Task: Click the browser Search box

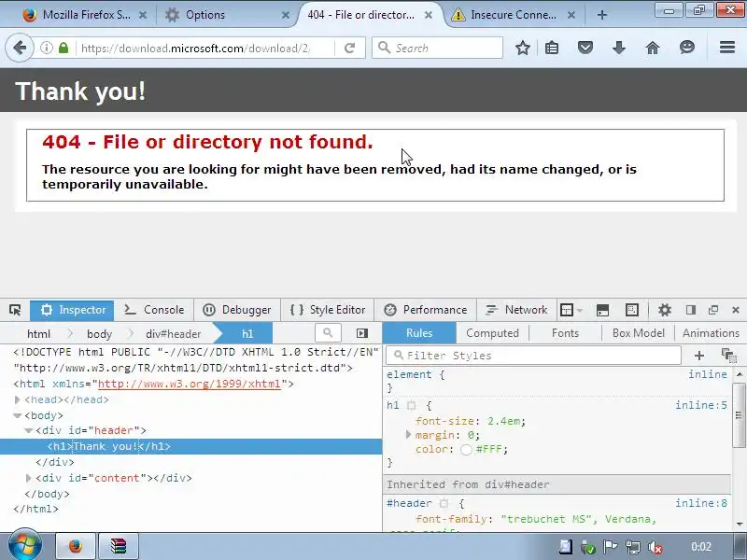Action: (x=437, y=48)
